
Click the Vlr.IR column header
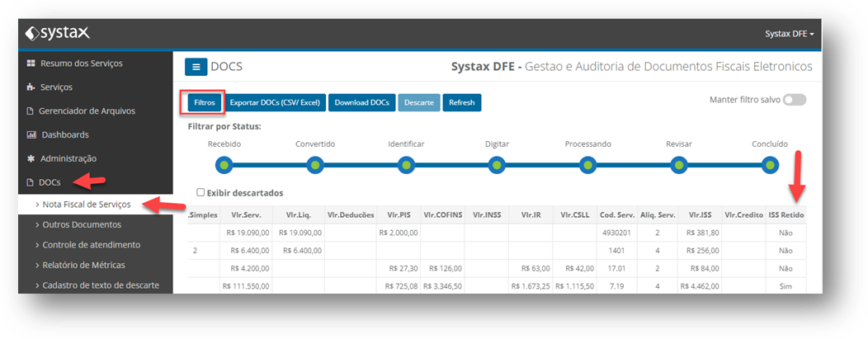(x=531, y=215)
